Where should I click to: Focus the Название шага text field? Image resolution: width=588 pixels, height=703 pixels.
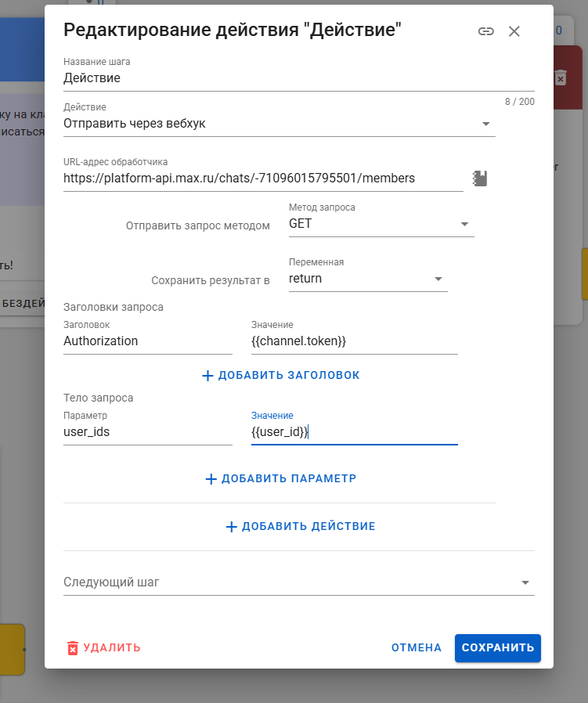pyautogui.click(x=298, y=78)
